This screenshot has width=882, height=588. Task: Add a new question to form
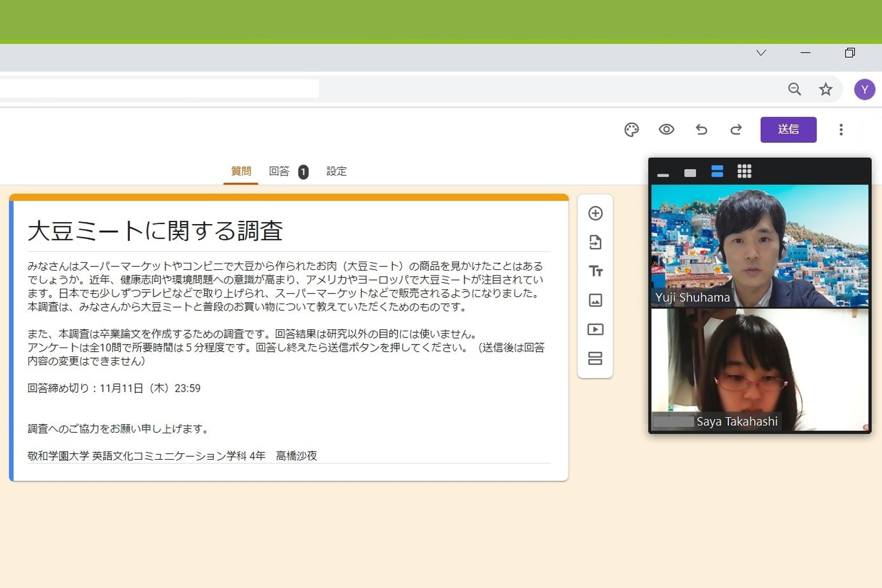[595, 213]
